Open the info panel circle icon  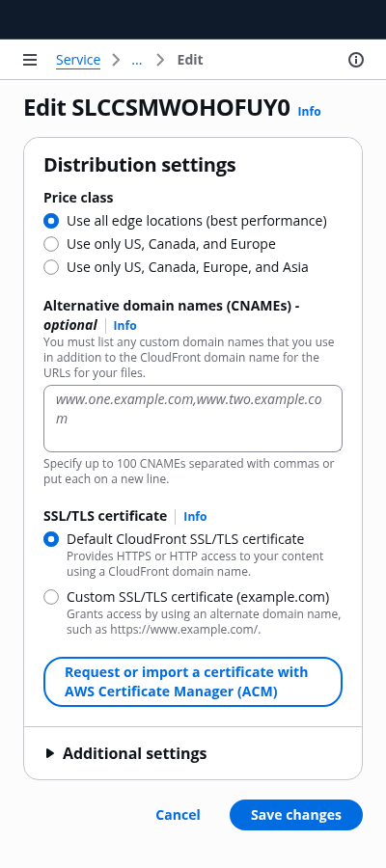pyautogui.click(x=355, y=60)
